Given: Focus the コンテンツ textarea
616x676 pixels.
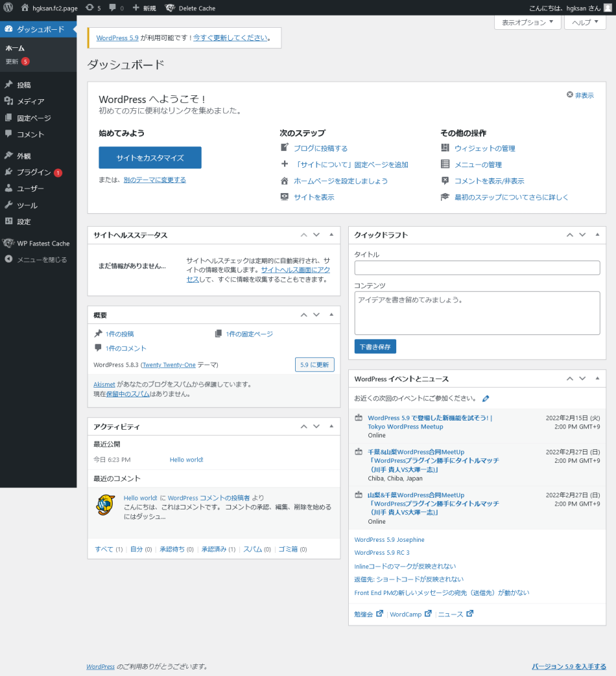Looking at the screenshot, I should pyautogui.click(x=477, y=313).
